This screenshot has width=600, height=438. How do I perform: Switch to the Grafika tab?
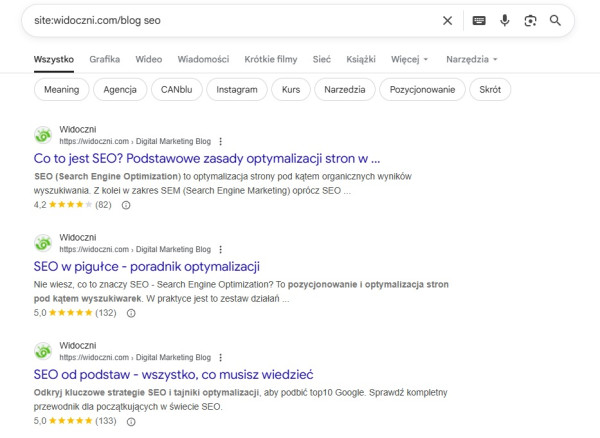pyautogui.click(x=104, y=59)
